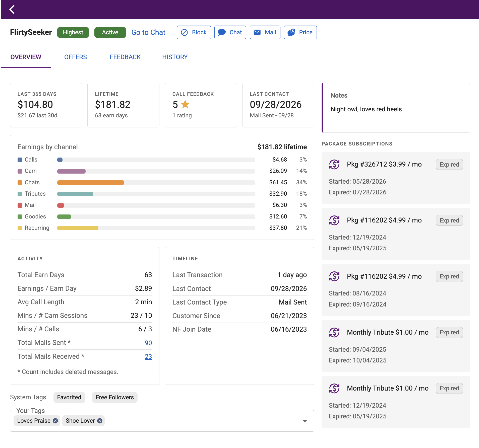The width and height of the screenshot is (479, 448).
Task: Open Total Mails Received count 23
Action: pos(148,356)
